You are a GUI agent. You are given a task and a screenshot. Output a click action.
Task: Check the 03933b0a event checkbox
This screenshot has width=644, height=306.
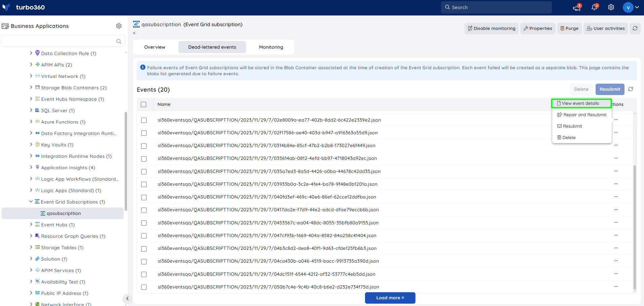tap(144, 184)
